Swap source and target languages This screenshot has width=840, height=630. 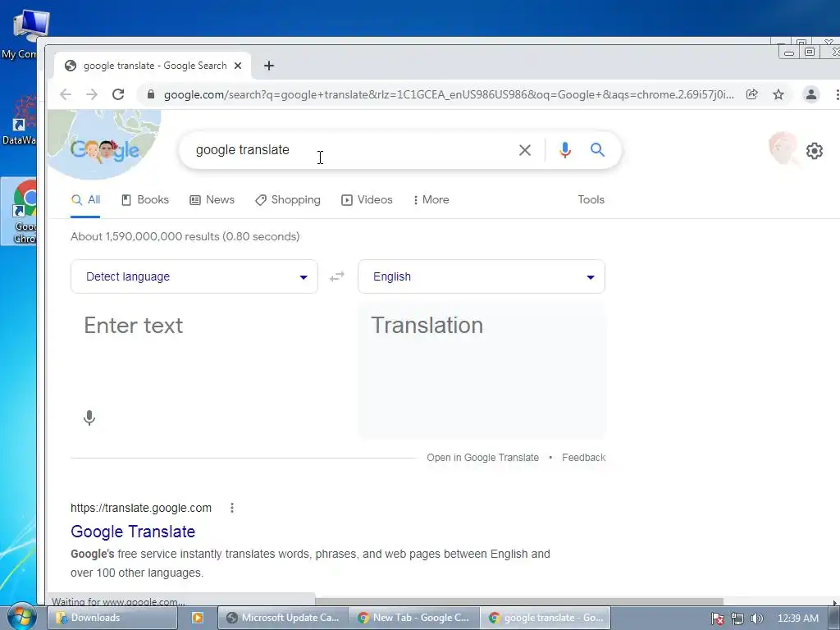(x=337, y=276)
